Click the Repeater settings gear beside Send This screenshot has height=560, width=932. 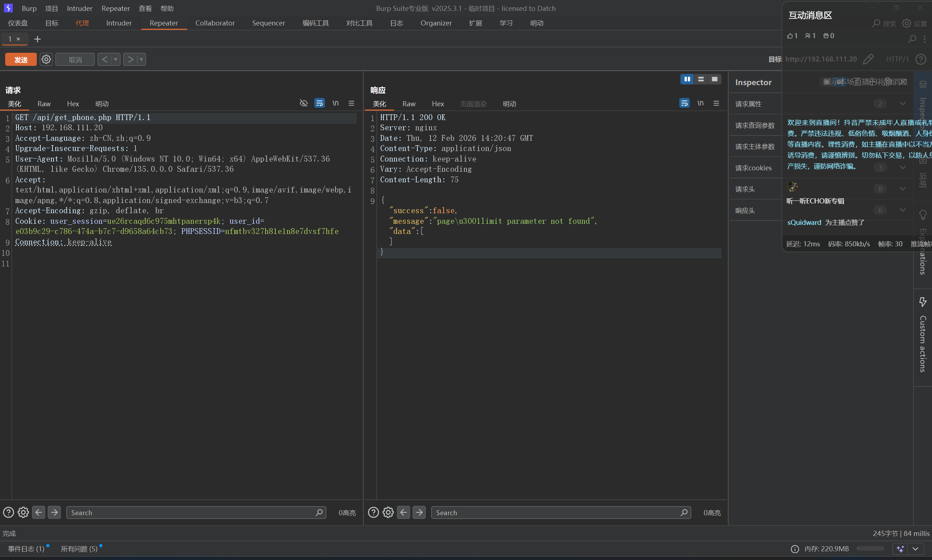[x=46, y=59]
